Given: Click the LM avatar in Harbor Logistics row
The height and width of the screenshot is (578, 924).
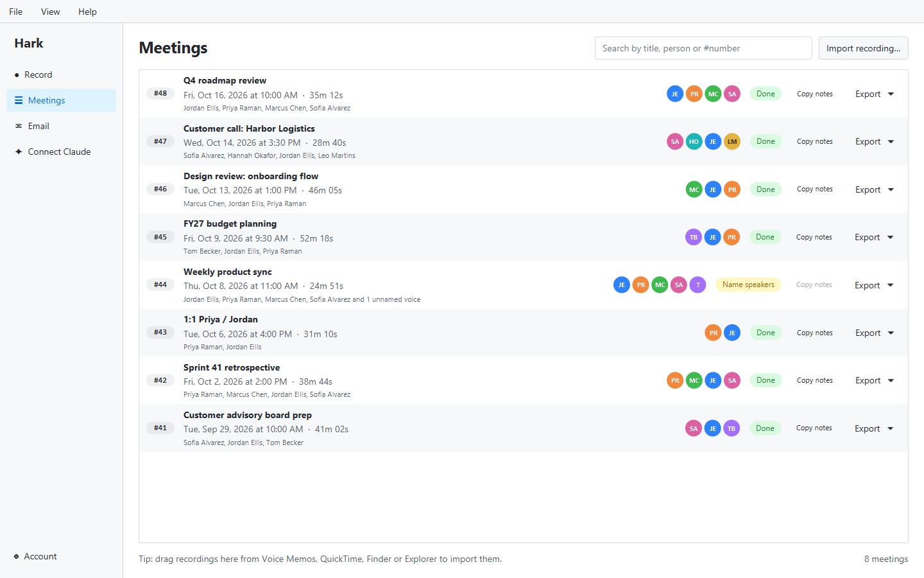Looking at the screenshot, I should point(732,141).
